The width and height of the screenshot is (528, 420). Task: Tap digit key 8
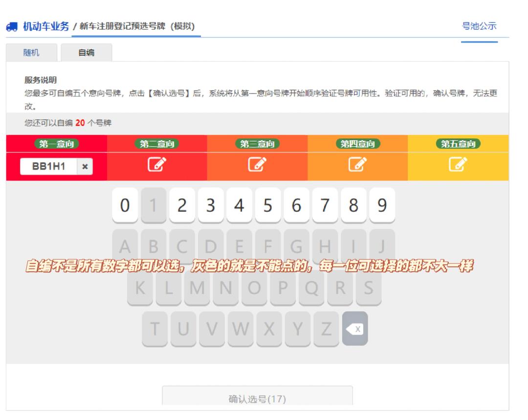point(353,205)
